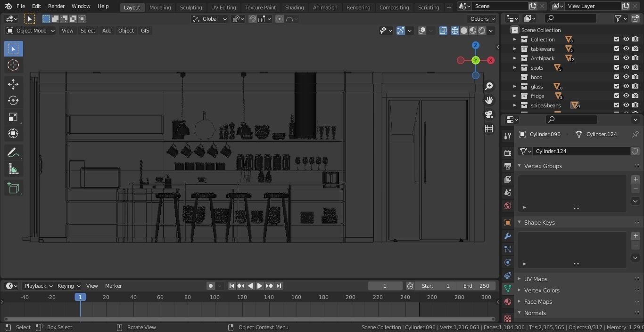Open viewport Options dropdown
The image size is (644, 332).
point(482,19)
